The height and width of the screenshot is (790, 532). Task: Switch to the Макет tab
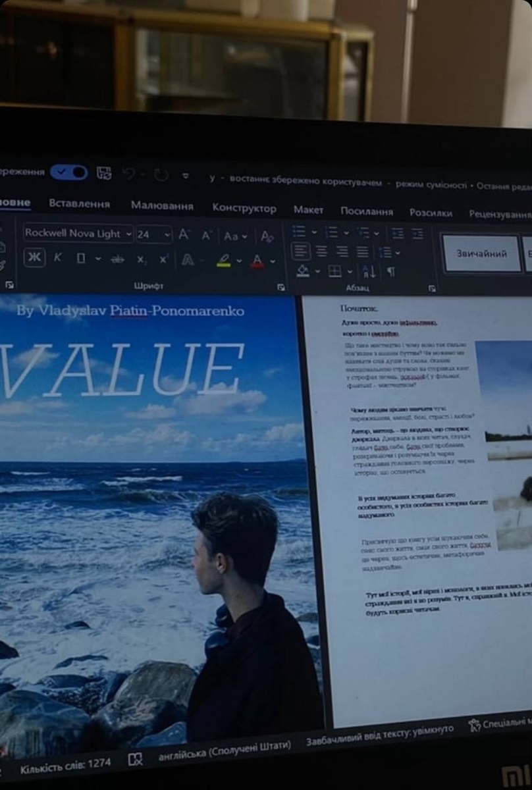click(x=308, y=209)
